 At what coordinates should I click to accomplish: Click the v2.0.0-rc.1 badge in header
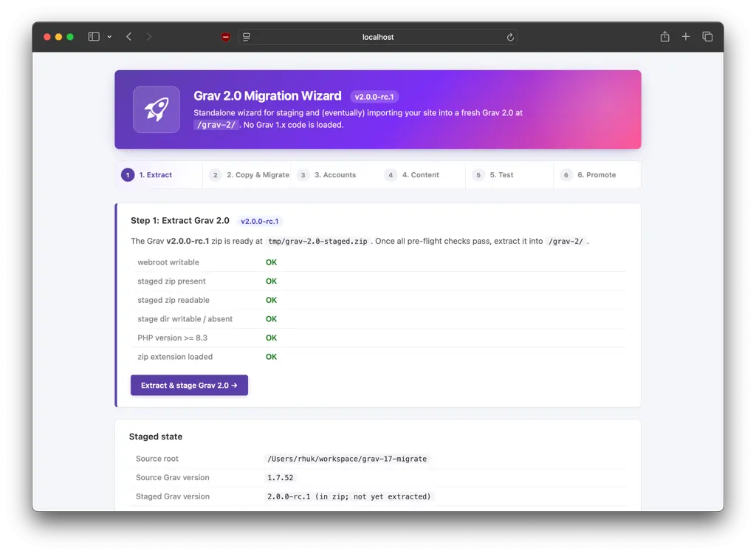[374, 97]
